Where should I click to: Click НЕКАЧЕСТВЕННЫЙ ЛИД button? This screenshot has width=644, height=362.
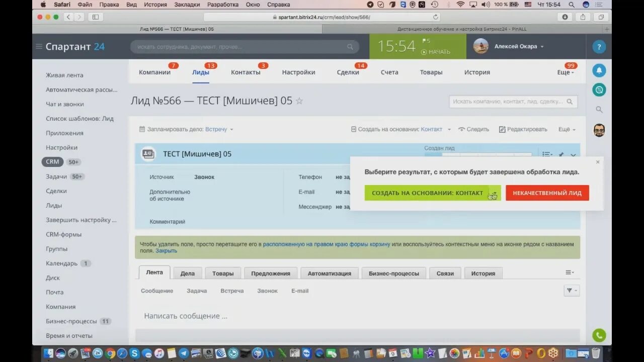(x=547, y=193)
